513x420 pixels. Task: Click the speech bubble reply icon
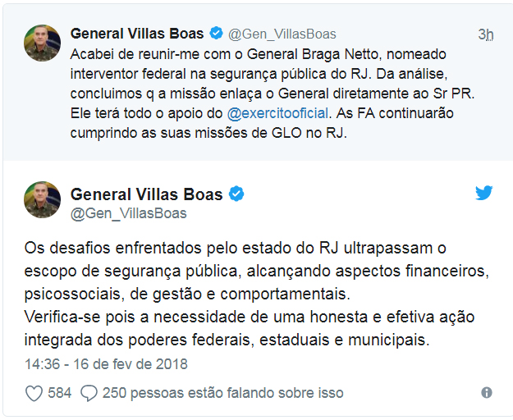click(x=89, y=393)
